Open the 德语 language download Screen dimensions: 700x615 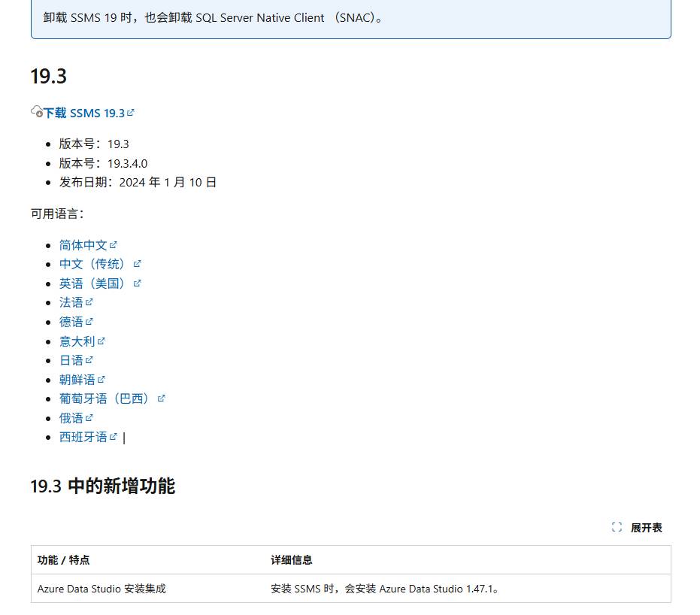71,322
